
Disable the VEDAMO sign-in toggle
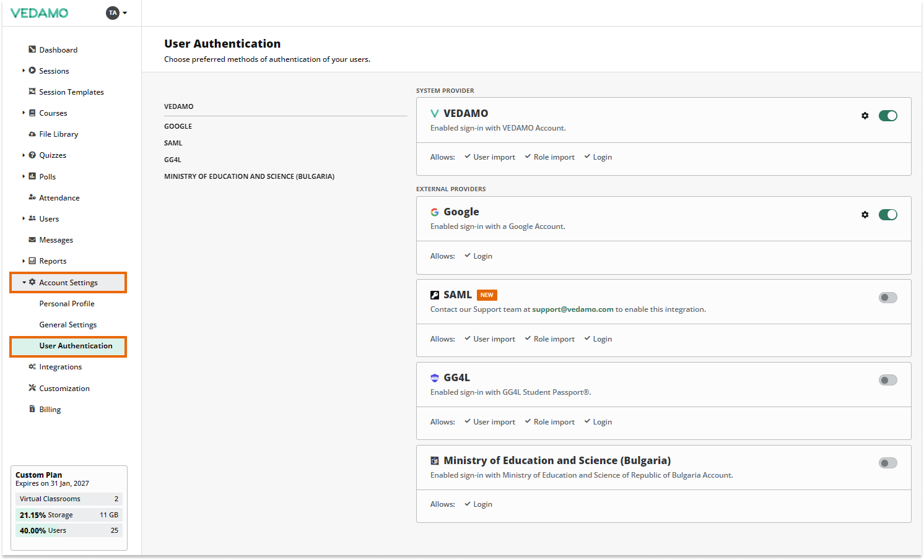(x=888, y=115)
